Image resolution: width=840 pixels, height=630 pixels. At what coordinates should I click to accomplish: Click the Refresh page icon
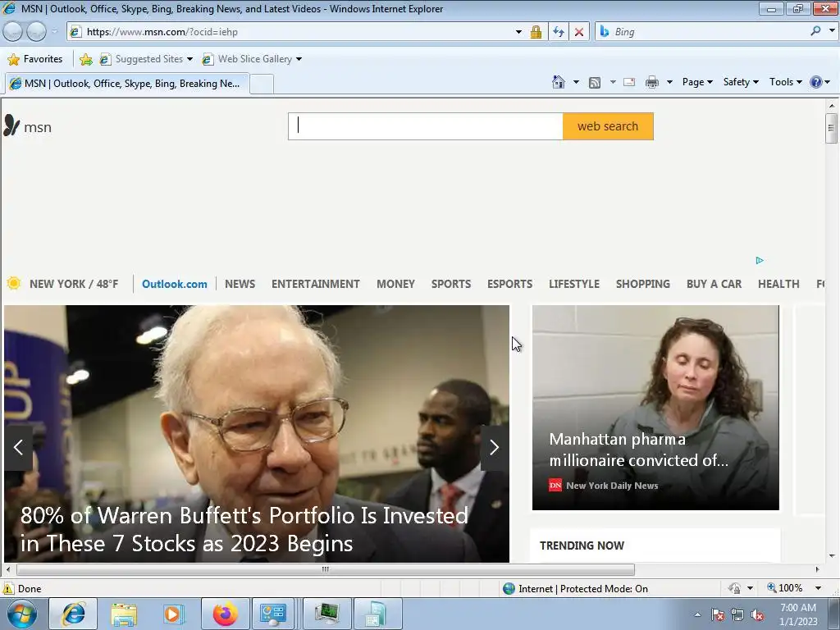coord(558,32)
